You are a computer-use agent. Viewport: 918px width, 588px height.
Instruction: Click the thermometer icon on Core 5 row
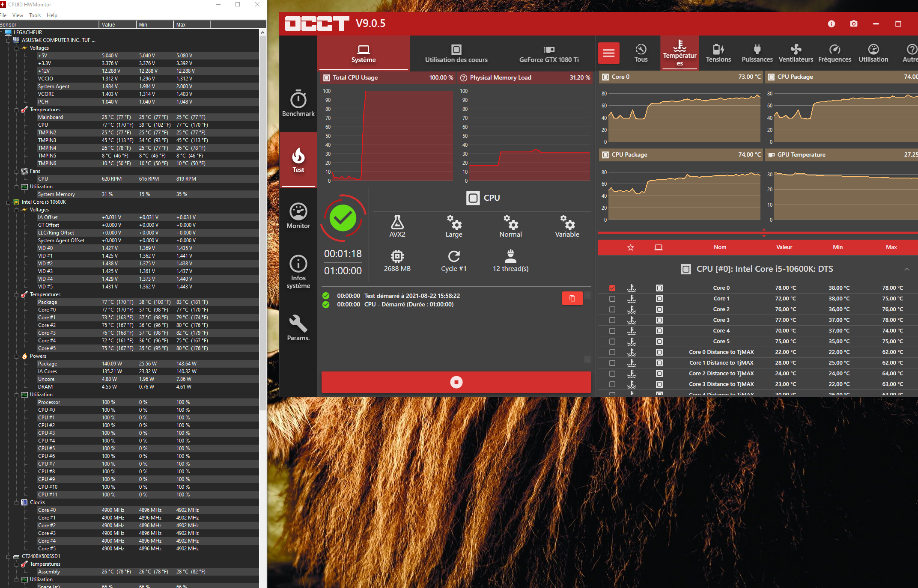[632, 342]
